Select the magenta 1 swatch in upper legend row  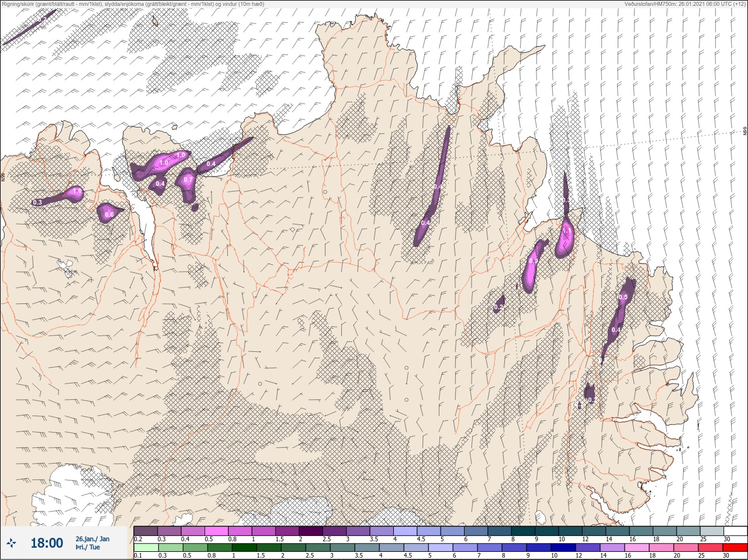tap(264, 531)
